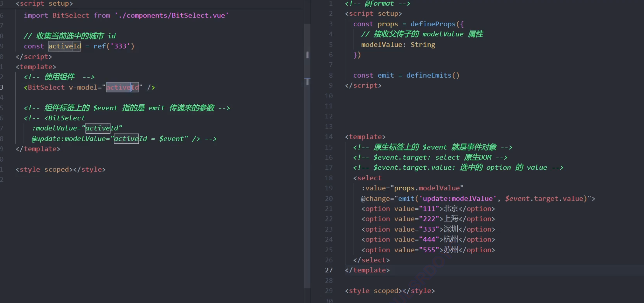The width and height of the screenshot is (644, 303).
Task: Click the selected activeId in v-model attribute
Action: point(122,87)
